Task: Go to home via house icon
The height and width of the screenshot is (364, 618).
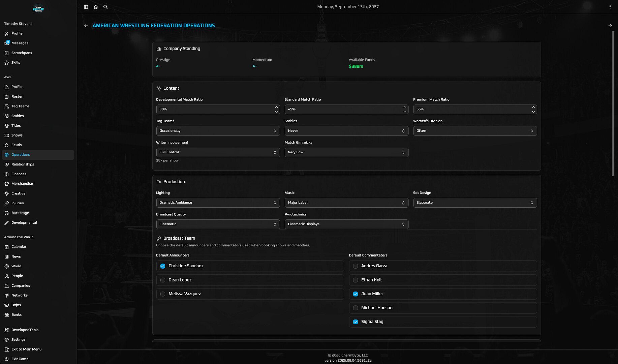Action: click(96, 7)
